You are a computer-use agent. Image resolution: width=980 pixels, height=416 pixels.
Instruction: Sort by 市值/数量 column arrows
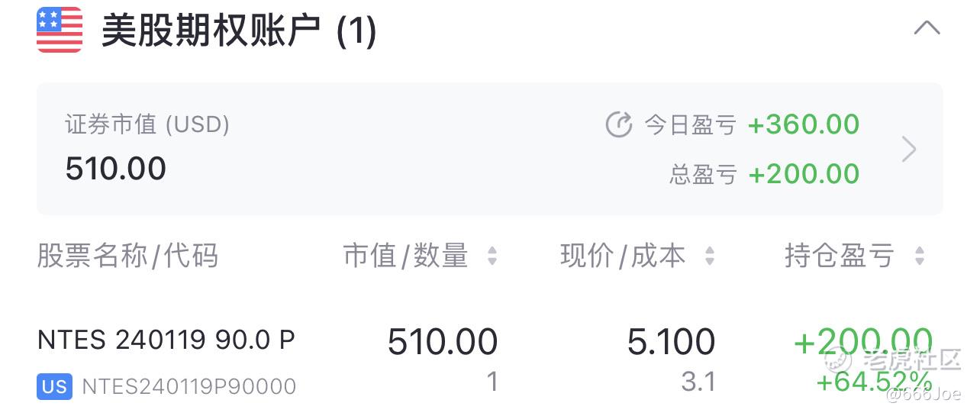492,256
